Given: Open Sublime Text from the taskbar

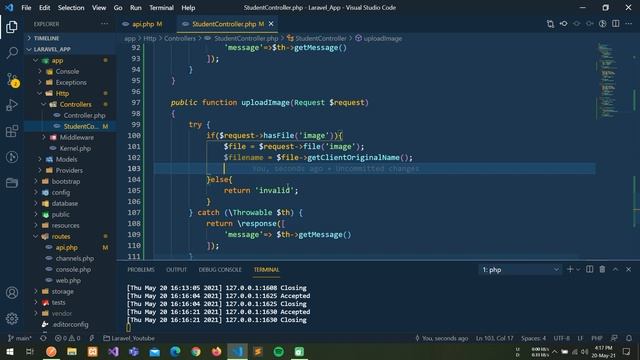Looking at the screenshot, I should (258, 351).
